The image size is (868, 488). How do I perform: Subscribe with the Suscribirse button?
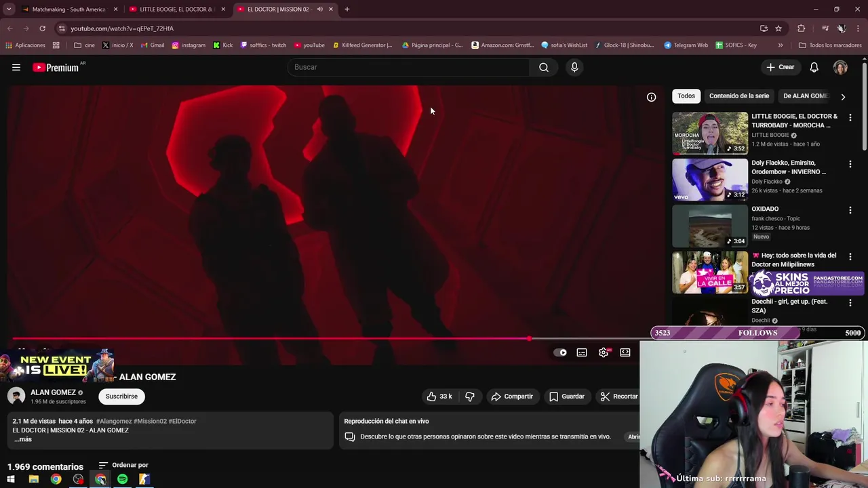click(x=121, y=396)
